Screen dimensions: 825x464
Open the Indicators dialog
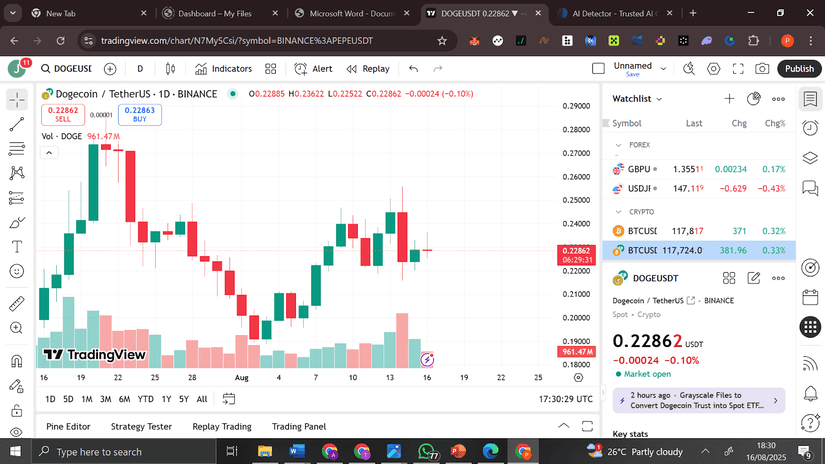point(223,69)
